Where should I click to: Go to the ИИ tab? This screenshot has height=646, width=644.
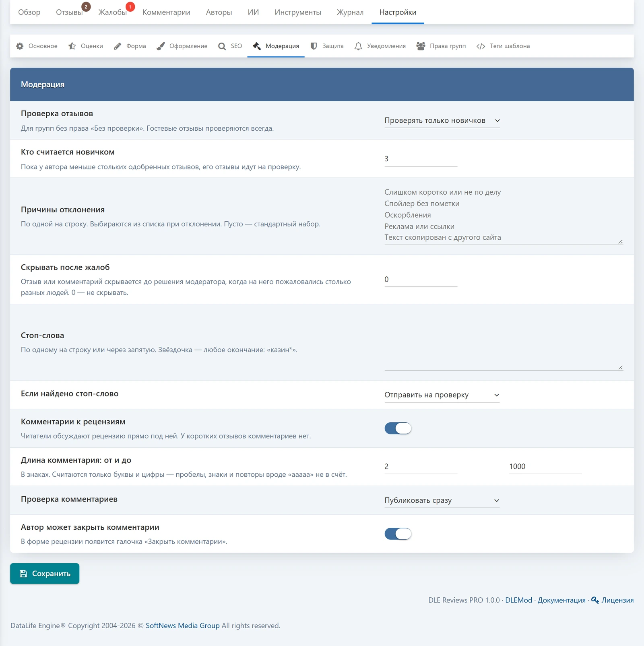[x=253, y=12]
